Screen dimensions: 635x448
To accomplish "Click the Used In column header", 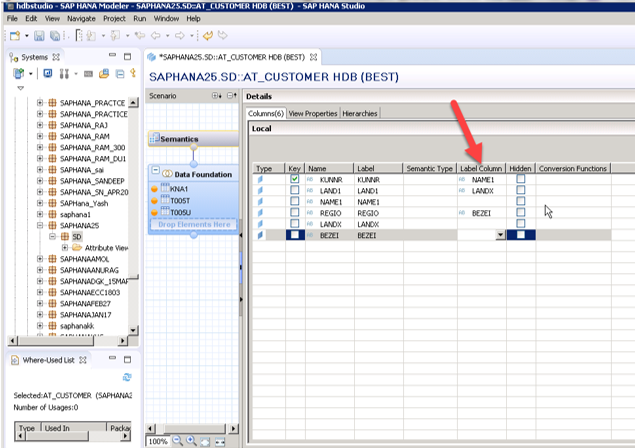I will pyautogui.click(x=73, y=428).
